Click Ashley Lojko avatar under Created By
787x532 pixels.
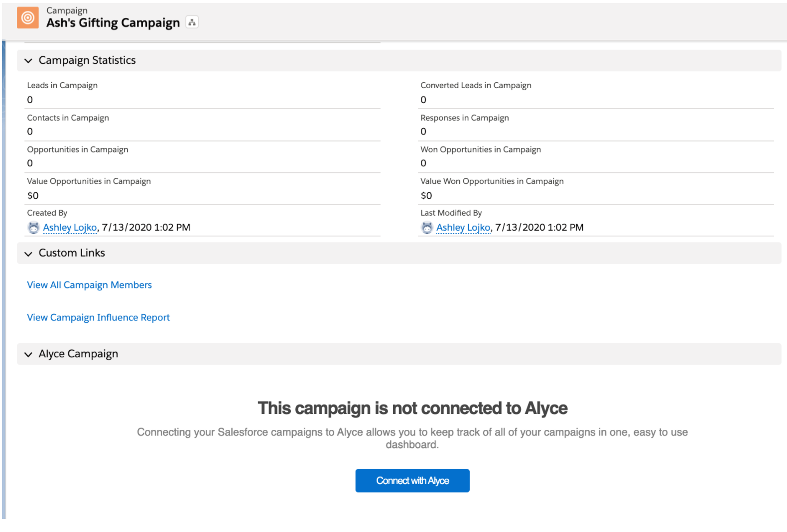33,228
